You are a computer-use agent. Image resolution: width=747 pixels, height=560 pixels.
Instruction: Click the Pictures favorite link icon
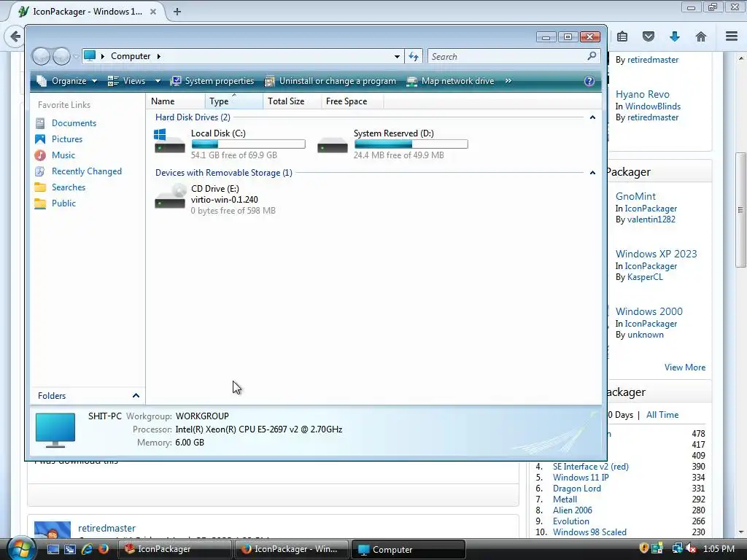click(x=40, y=139)
